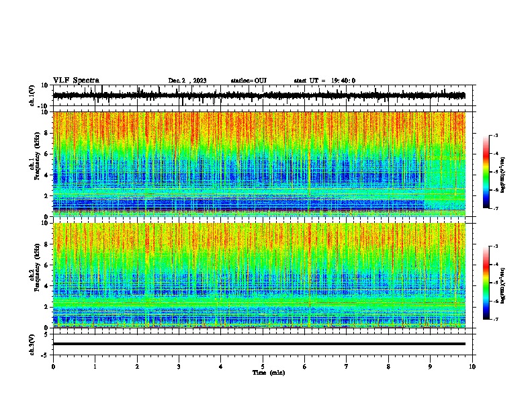This screenshot has height=411, width=532.
Task: Click time axis tick label "5"
Action: point(263,367)
